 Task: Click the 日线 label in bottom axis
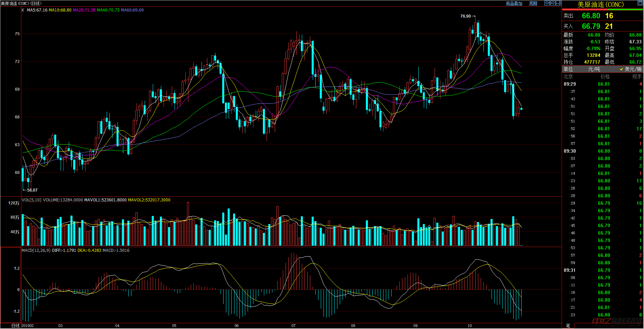point(15,326)
